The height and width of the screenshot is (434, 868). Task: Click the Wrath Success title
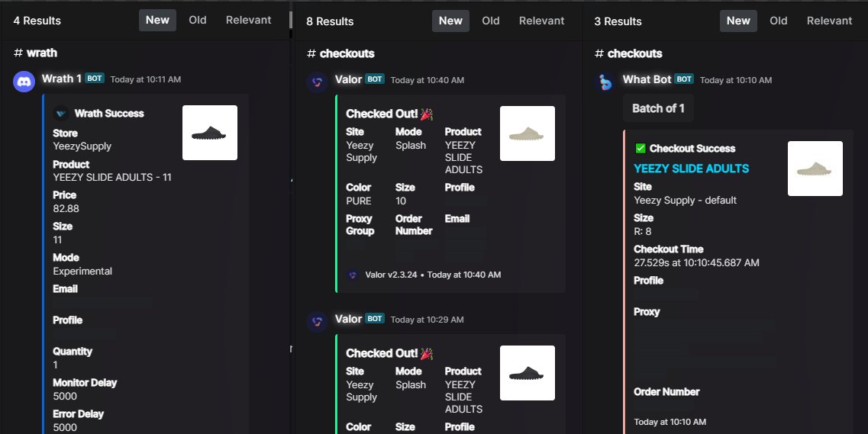point(109,114)
